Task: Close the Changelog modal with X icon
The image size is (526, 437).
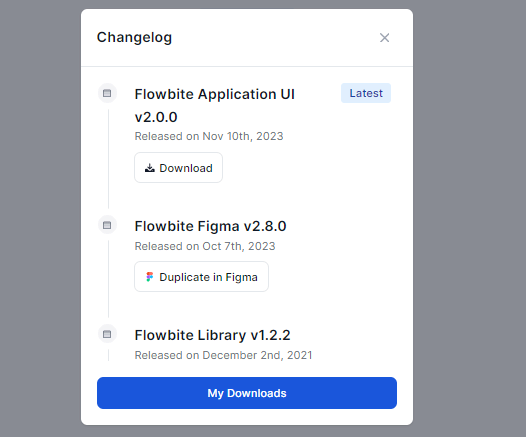Action: [384, 38]
